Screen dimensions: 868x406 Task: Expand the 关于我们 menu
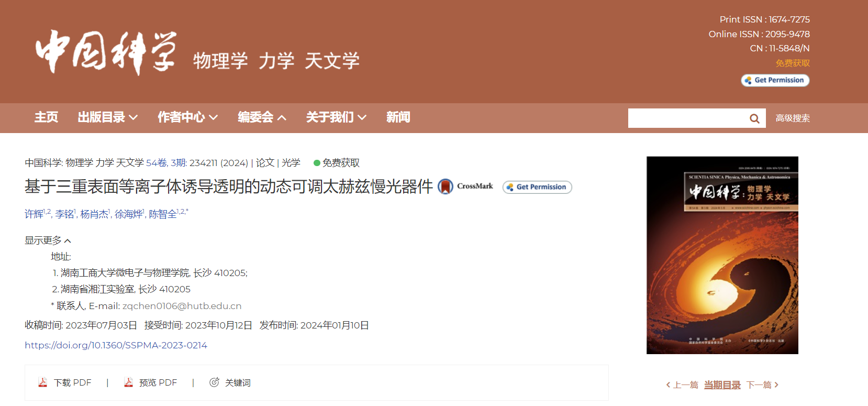(x=336, y=117)
